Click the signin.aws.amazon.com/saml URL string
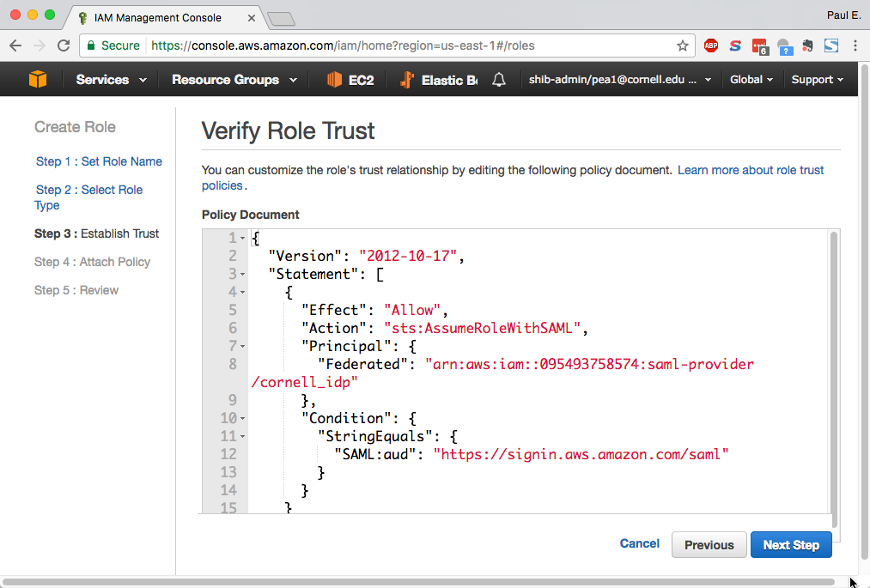Image resolution: width=870 pixels, height=588 pixels. point(581,454)
